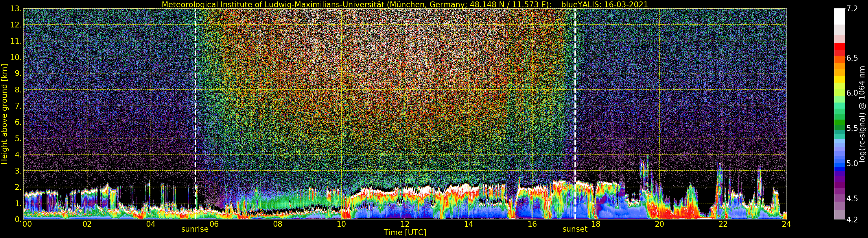Image resolution: width=868 pixels, height=238 pixels.
Task: Select the 06 hour tick label
Action: click(214, 224)
